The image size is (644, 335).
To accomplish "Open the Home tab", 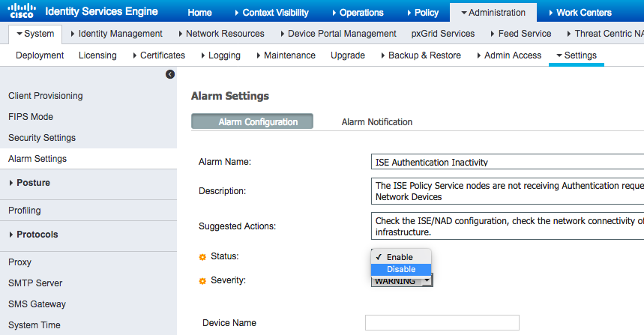I will [199, 13].
